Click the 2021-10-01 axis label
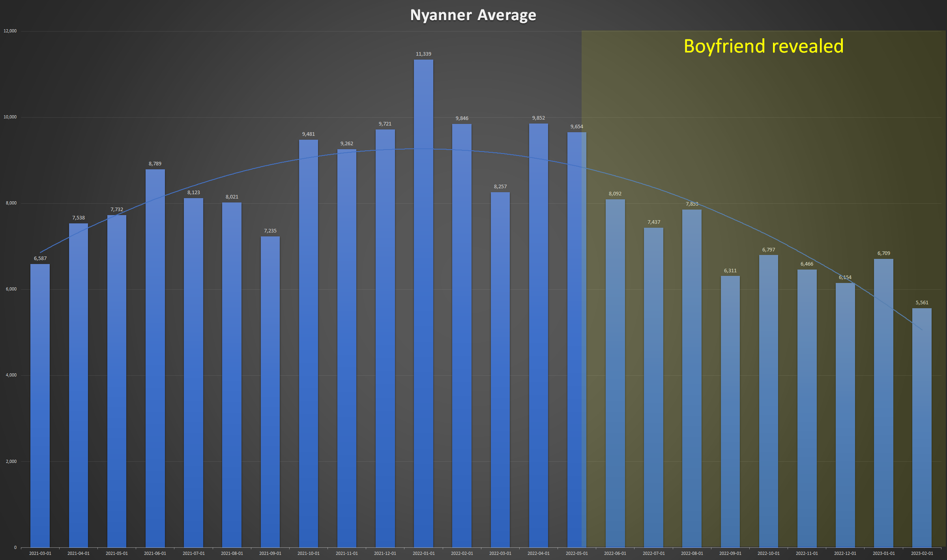The image size is (947, 560). click(x=308, y=553)
